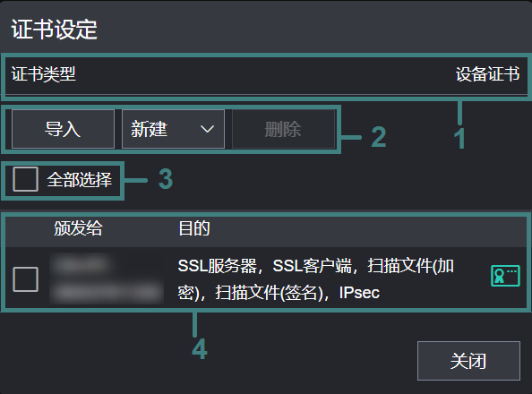The height and width of the screenshot is (394, 532).
Task: Click the SSL服务器 purpose text in the row
Action: click(x=217, y=266)
